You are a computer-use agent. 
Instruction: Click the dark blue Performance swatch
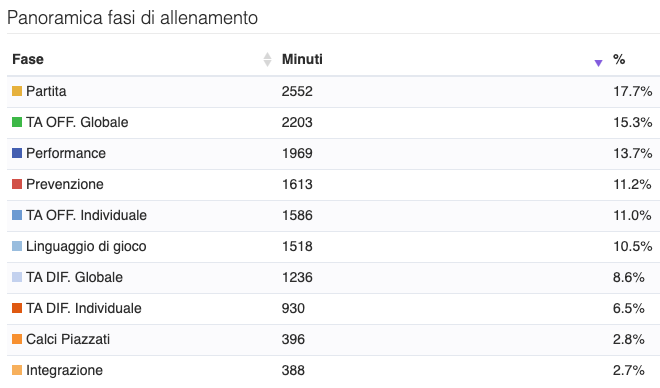tap(17, 153)
